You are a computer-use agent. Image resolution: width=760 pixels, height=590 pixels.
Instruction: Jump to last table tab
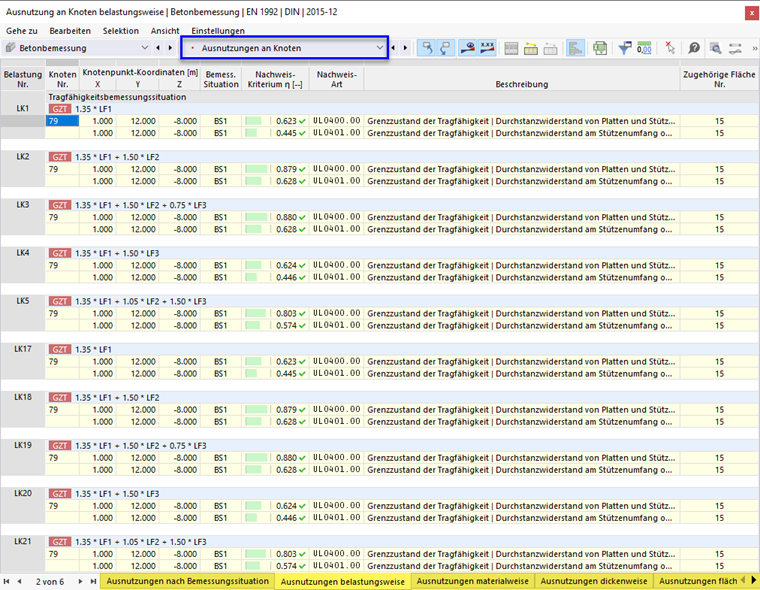(93, 581)
